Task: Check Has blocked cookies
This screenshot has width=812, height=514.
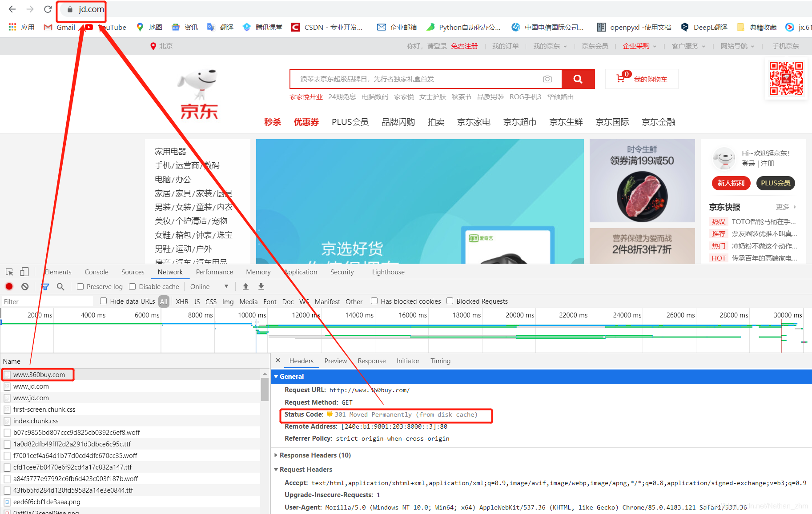Action: pos(374,301)
